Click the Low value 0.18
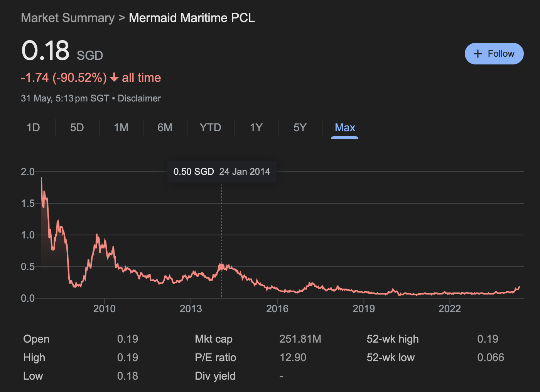Viewport: 540px width, 392px height. [x=128, y=376]
